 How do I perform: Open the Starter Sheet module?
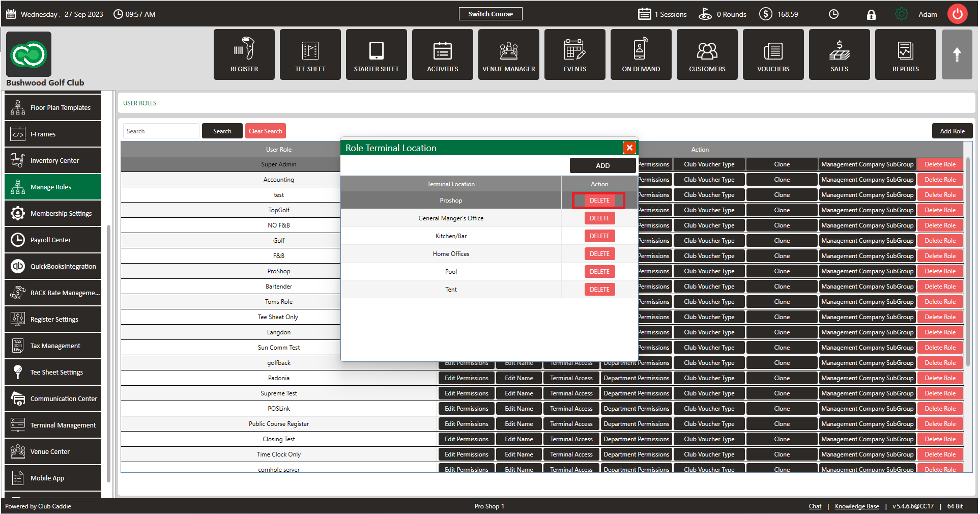tap(376, 54)
